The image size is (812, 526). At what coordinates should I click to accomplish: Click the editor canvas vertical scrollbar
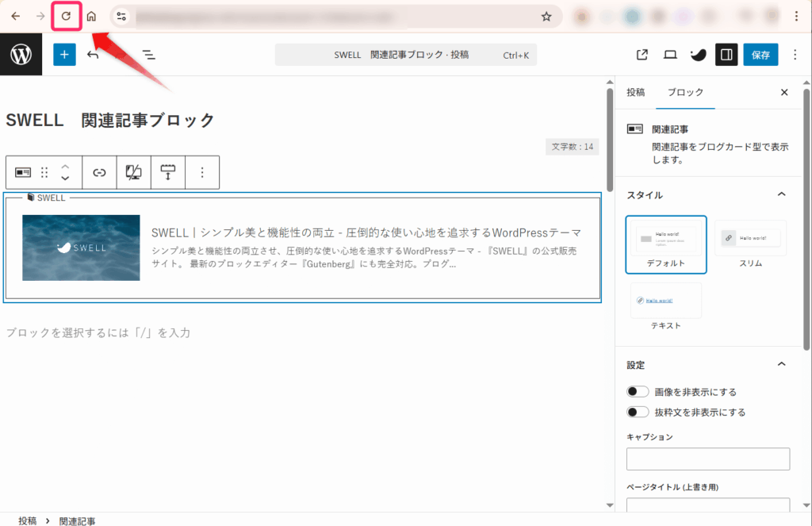coord(610,140)
